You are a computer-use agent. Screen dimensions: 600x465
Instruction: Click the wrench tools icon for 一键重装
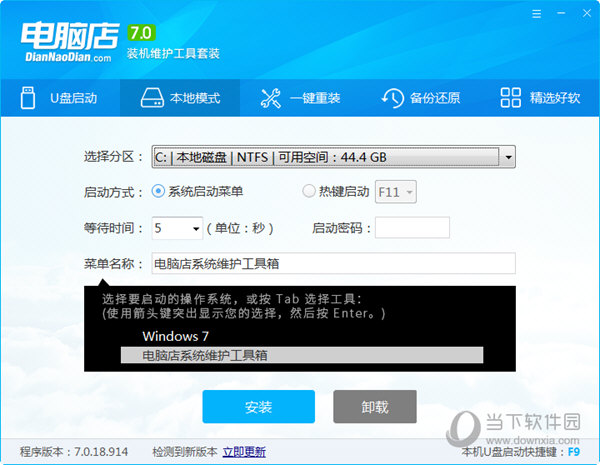[x=271, y=98]
